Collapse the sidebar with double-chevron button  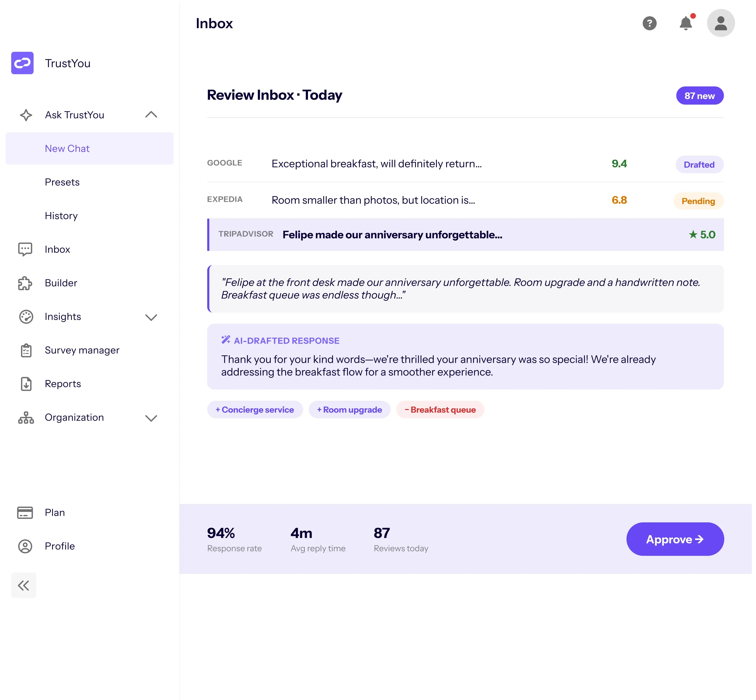pos(24,585)
